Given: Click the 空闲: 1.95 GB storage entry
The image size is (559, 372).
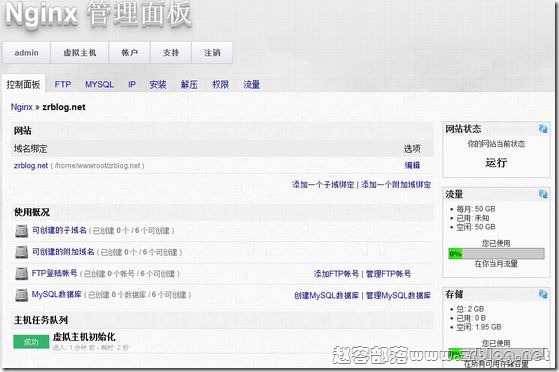Looking at the screenshot, I should point(478,327).
